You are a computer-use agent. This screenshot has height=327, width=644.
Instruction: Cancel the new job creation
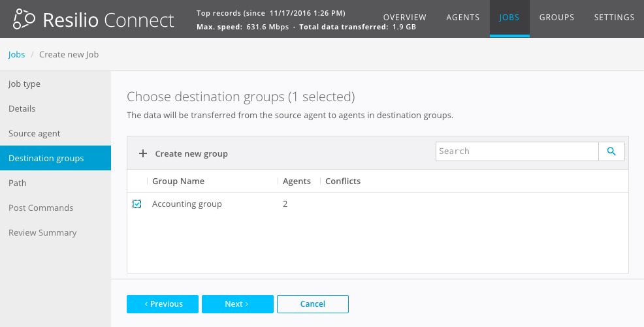click(x=312, y=304)
